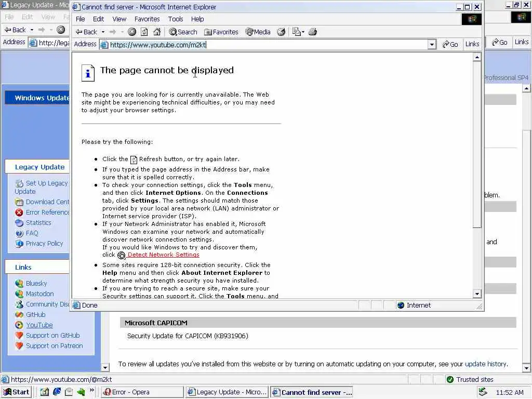Click scroll down arrow in error page

pos(477,294)
